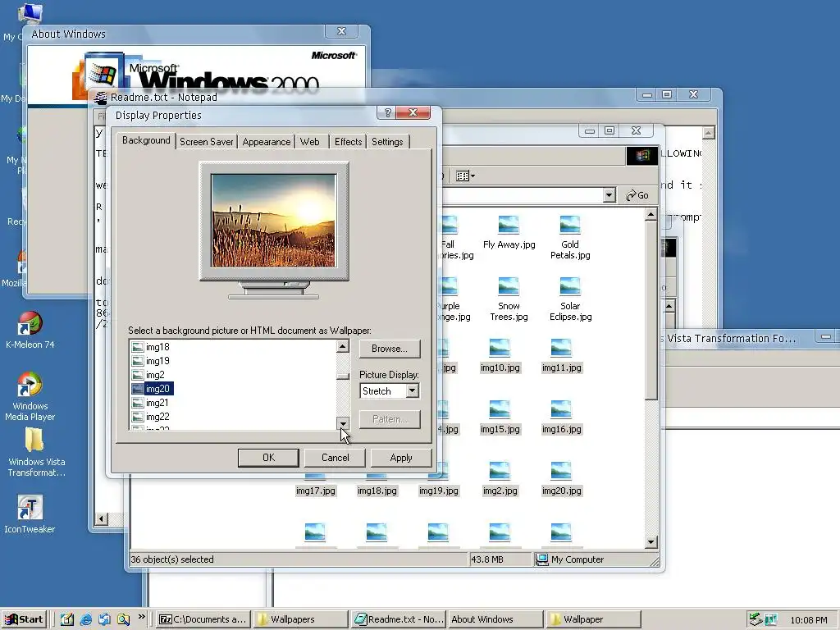
Task: Click the Safely Remove Hardware tray icon
Action: [x=755, y=619]
